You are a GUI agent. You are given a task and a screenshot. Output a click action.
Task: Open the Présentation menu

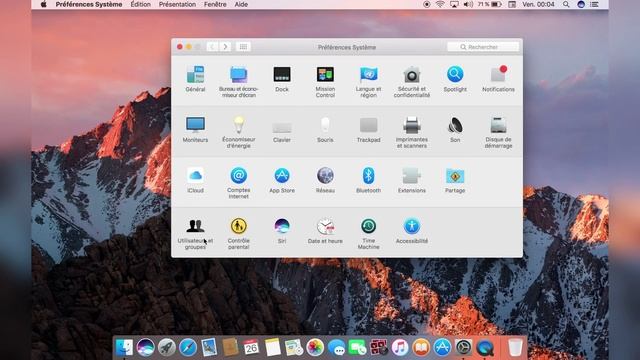[177, 4]
